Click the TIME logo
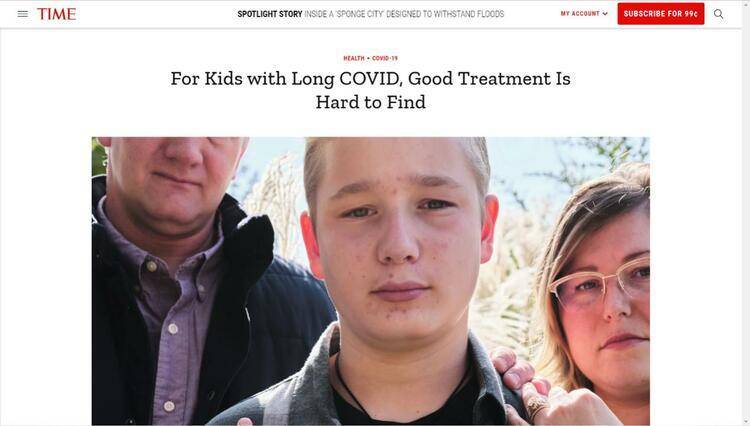The image size is (750, 426). pyautogui.click(x=56, y=14)
